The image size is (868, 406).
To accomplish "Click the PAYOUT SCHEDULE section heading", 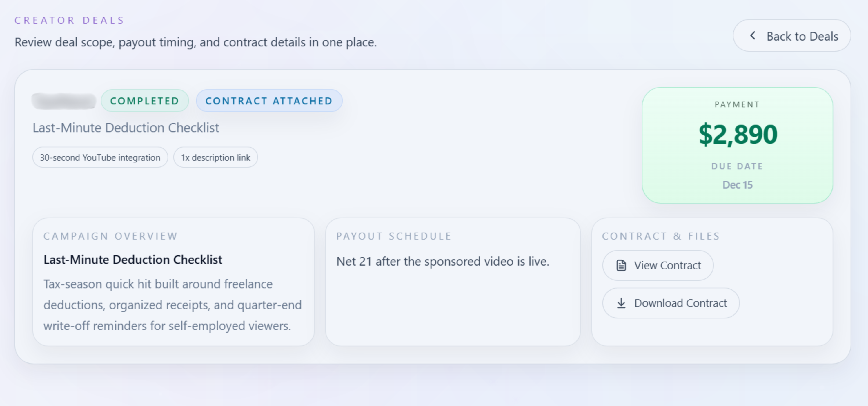I will point(394,236).
